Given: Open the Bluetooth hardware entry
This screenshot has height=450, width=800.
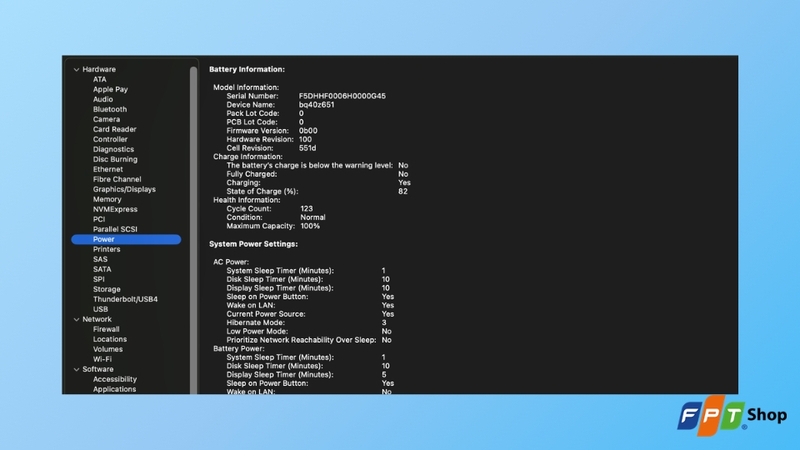Looking at the screenshot, I should (110, 109).
